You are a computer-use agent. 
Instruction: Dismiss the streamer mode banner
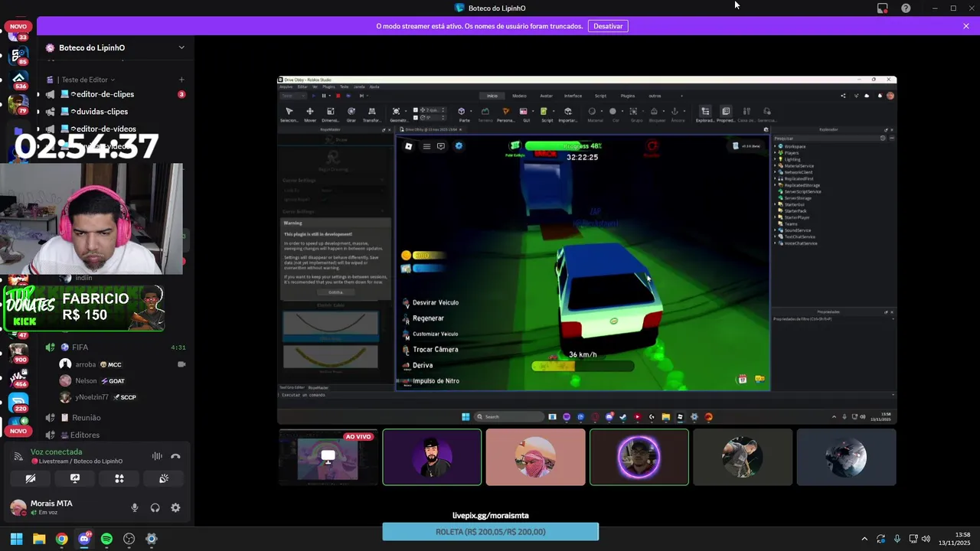point(966,26)
